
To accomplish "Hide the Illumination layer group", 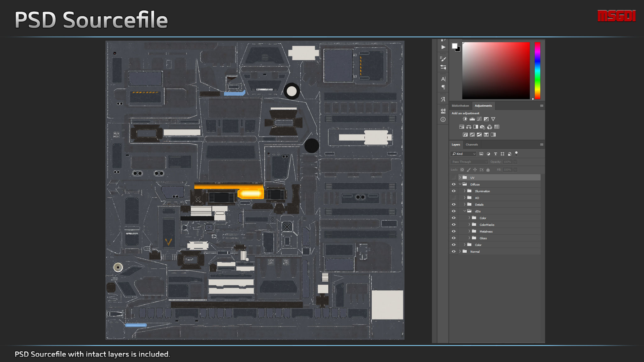I will (453, 191).
